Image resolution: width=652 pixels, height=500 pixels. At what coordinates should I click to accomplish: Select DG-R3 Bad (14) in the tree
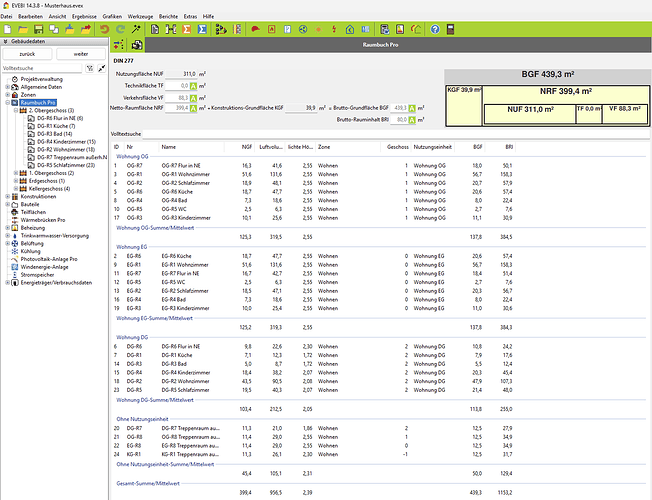click(x=54, y=134)
